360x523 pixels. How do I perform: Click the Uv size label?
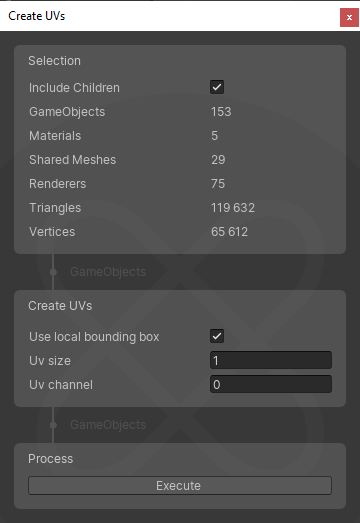(x=50, y=361)
